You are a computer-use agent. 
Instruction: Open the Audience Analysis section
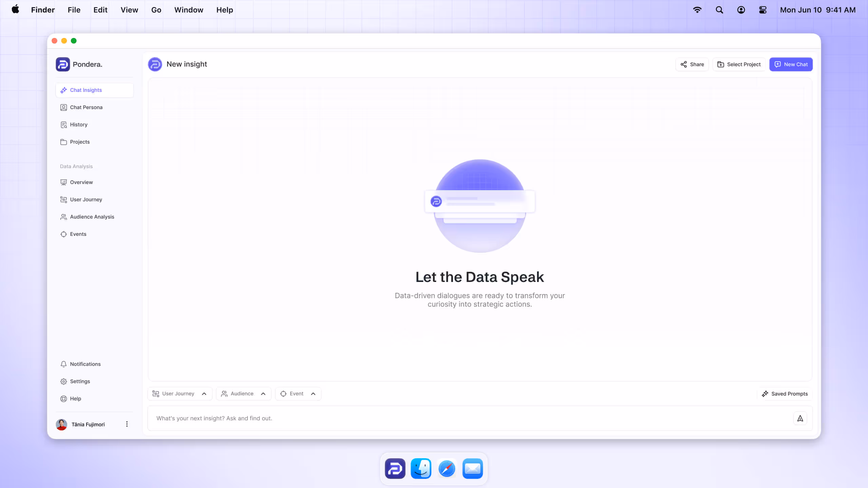(92, 217)
